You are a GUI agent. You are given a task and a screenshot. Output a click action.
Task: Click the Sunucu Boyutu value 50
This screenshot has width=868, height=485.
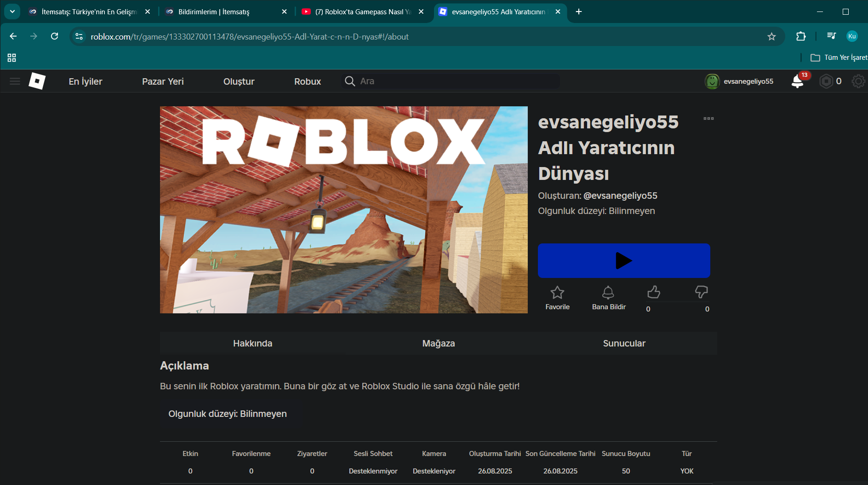pyautogui.click(x=626, y=471)
